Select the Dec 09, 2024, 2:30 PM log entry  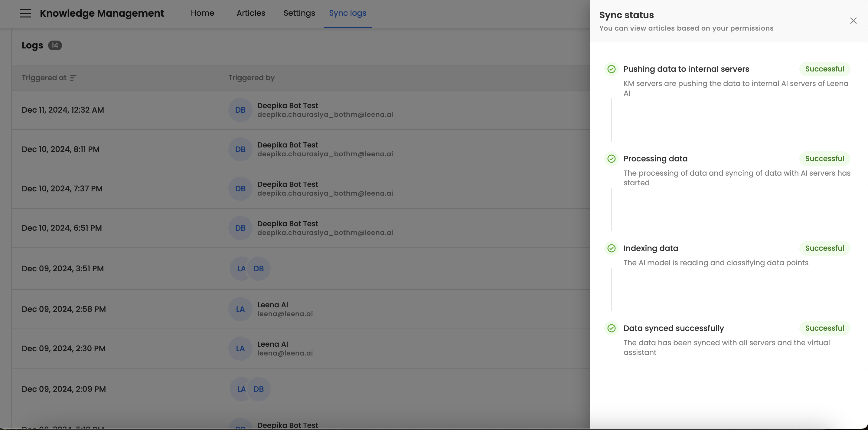(63, 349)
